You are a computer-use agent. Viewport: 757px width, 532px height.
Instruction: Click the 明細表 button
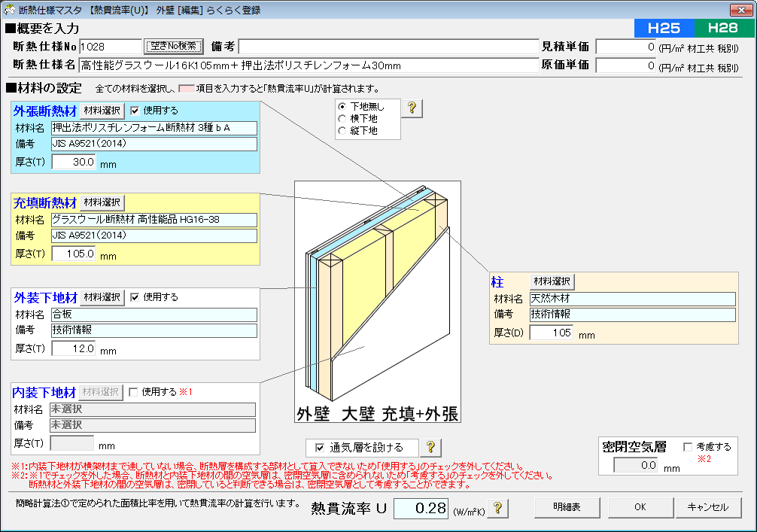(x=567, y=507)
